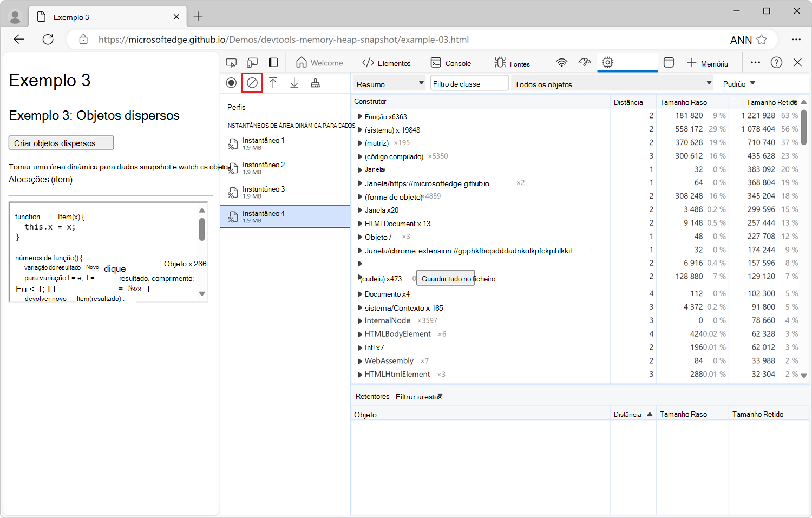This screenshot has height=518, width=812.
Task: Sort by the Tamanho Retido header in Retentores table
Action: click(769, 414)
